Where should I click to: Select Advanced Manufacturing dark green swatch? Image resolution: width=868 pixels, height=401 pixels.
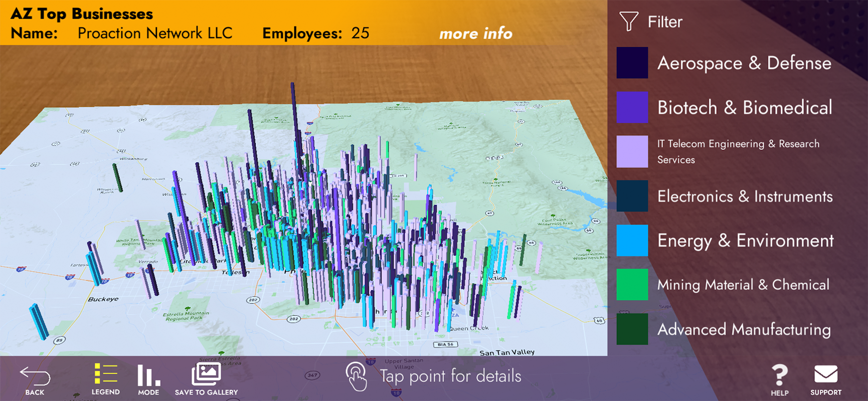(632, 329)
